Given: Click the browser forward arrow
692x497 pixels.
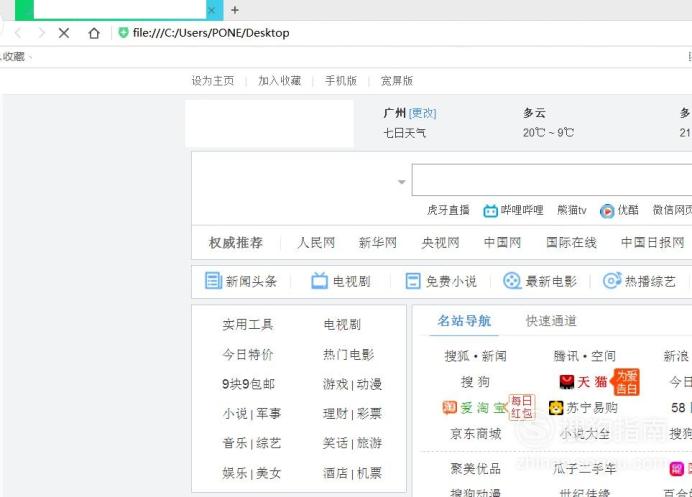Looking at the screenshot, I should 41,33.
